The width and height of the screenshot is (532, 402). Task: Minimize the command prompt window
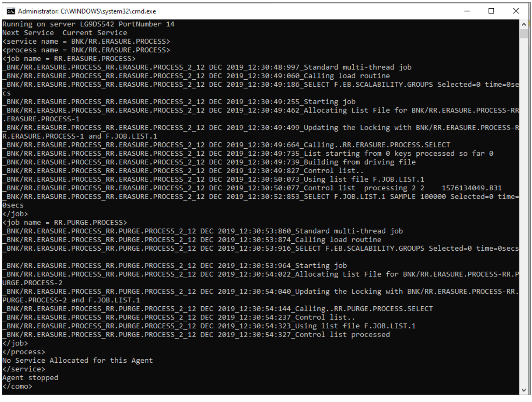pyautogui.click(x=467, y=11)
